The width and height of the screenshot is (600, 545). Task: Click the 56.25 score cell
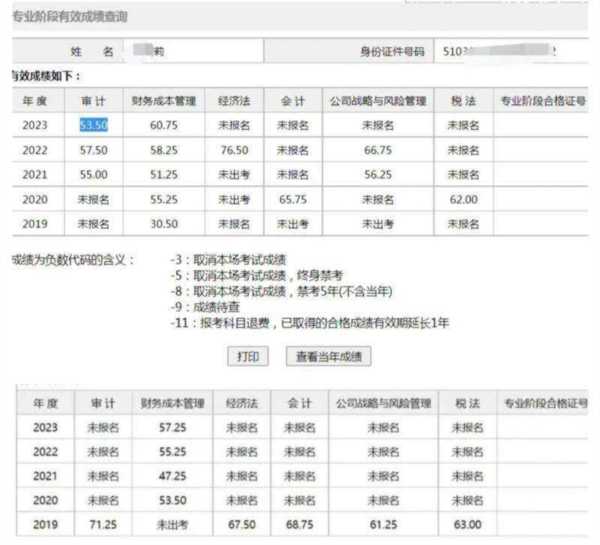[x=378, y=175]
